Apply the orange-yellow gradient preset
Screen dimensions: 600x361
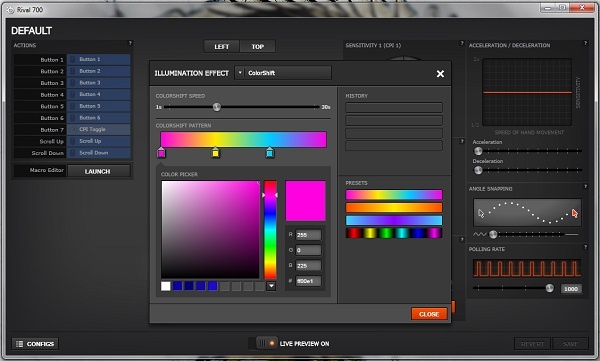pos(394,207)
